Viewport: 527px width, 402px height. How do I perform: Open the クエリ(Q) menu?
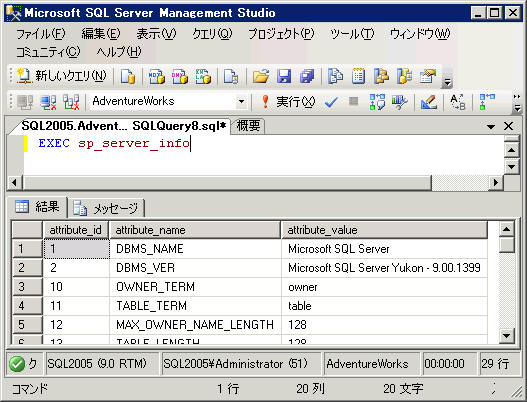(x=212, y=34)
